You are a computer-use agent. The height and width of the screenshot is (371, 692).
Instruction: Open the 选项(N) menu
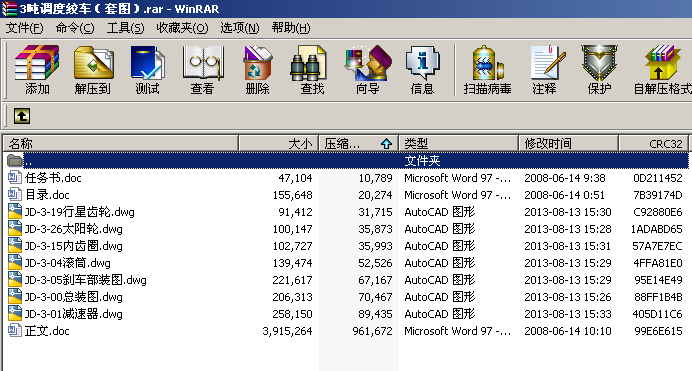(x=240, y=28)
